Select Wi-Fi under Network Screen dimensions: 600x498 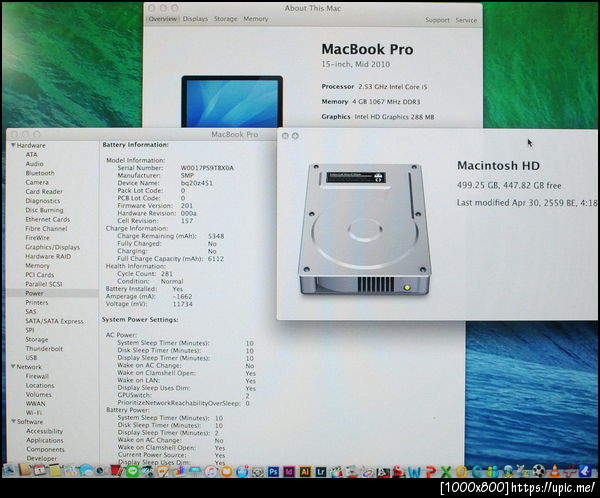(34, 413)
